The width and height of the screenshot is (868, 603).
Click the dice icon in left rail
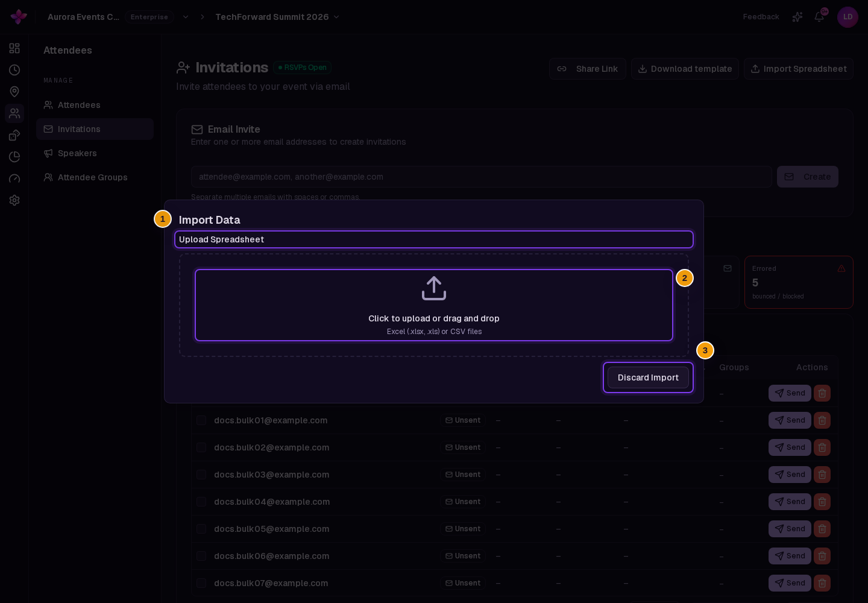[x=14, y=135]
